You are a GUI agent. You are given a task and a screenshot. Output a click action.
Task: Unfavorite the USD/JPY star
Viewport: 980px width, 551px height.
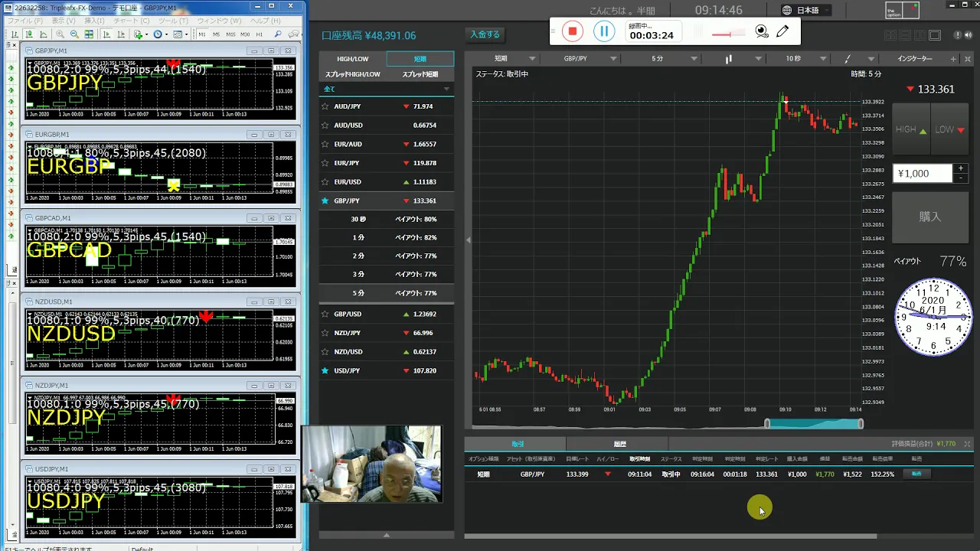point(325,370)
